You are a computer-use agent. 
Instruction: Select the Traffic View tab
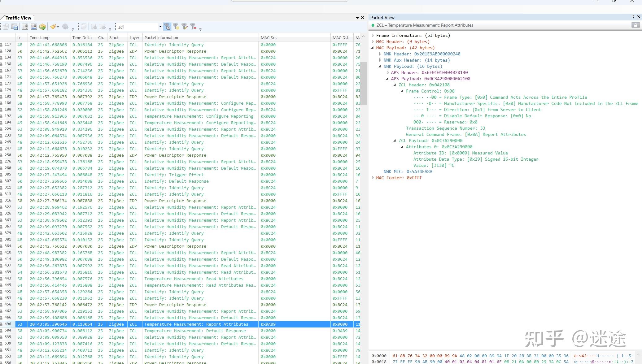(18, 18)
